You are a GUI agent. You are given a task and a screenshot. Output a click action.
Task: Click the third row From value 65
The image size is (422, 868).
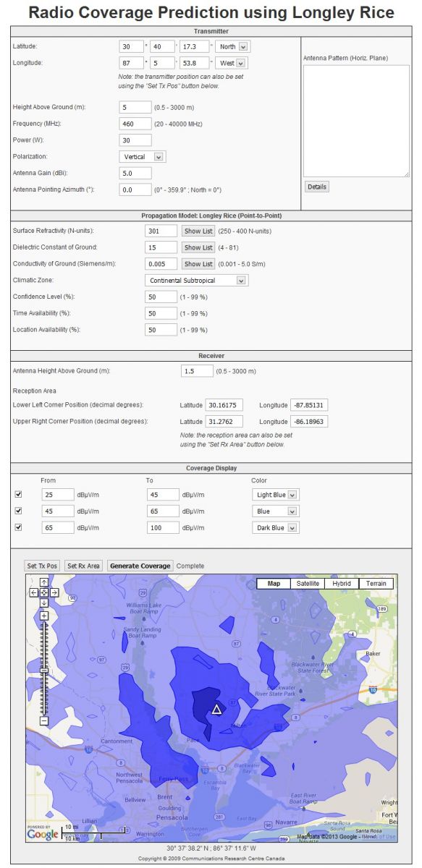(58, 527)
